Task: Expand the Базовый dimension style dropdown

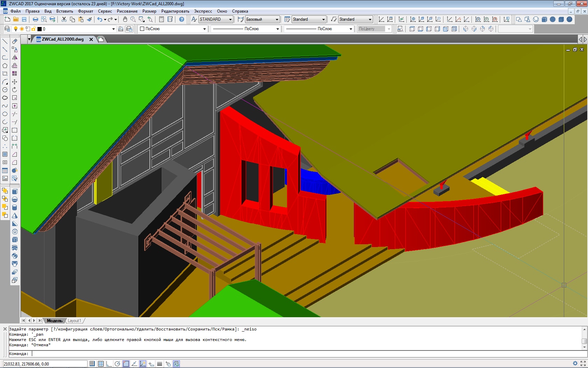Action: click(262, 19)
